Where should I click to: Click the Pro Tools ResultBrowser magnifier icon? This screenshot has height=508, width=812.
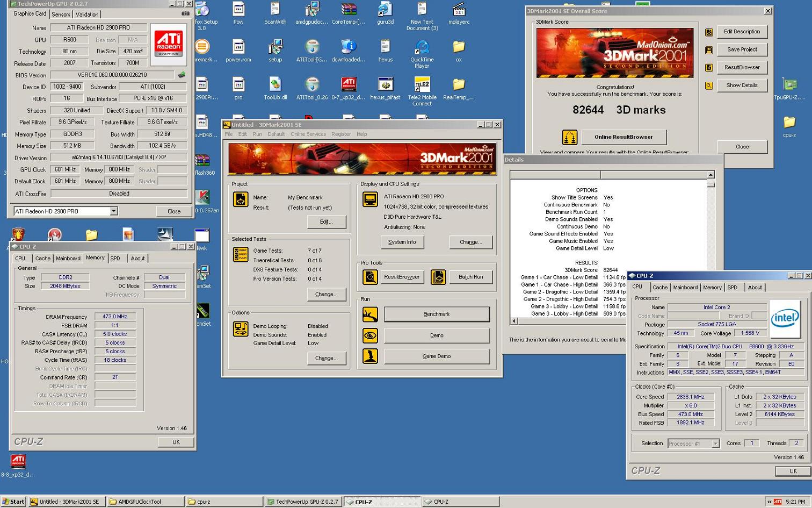370,277
